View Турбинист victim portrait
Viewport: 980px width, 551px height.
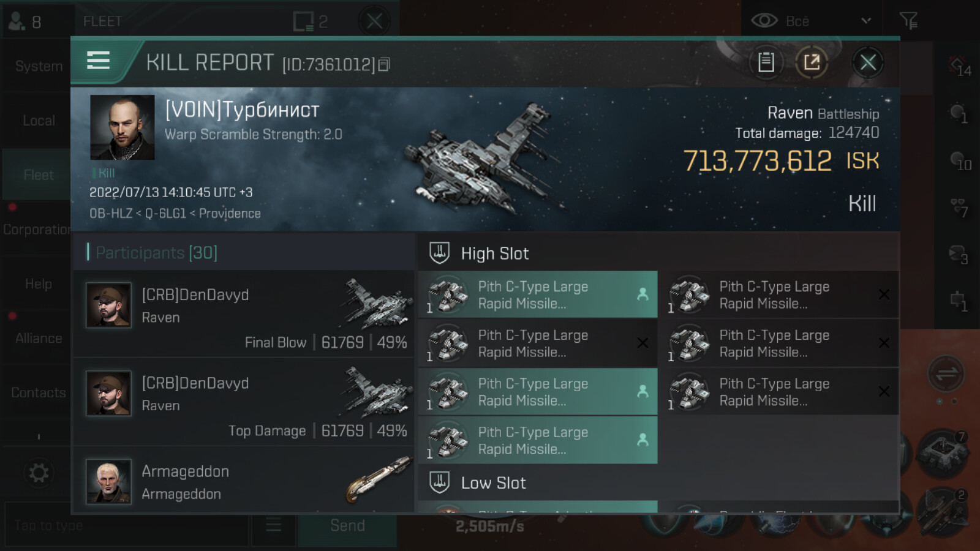click(x=123, y=127)
